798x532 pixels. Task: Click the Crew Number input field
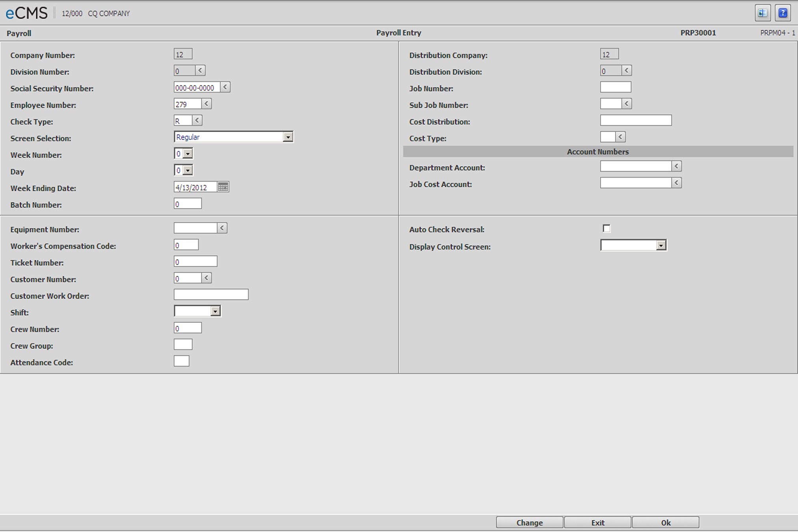[x=188, y=328]
